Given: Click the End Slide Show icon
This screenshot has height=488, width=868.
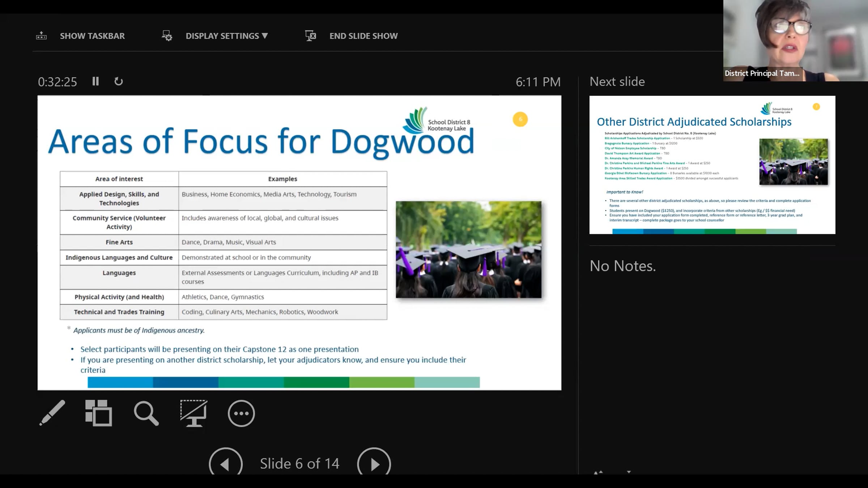Looking at the screenshot, I should click(x=310, y=36).
